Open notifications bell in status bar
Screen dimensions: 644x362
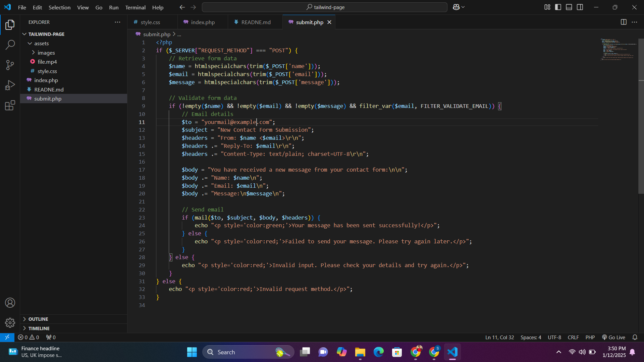[635, 337]
